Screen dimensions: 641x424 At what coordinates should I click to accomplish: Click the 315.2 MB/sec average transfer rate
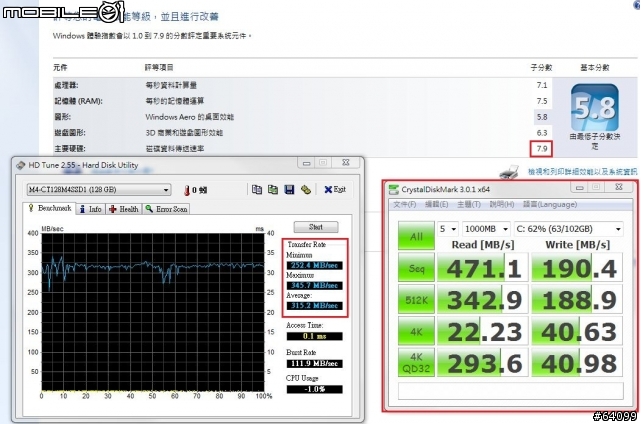(314, 305)
